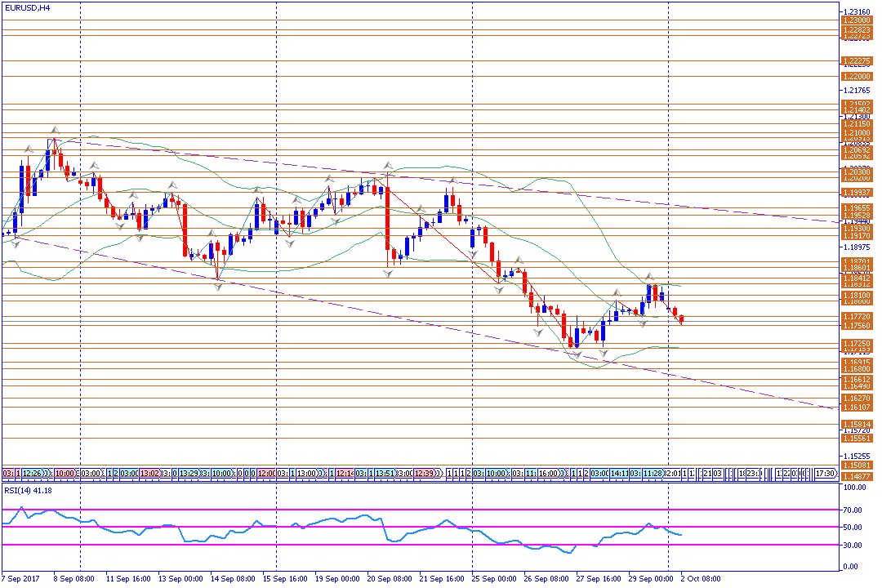Select the 1.23000 price level label
The image size is (882, 588).
(857, 20)
